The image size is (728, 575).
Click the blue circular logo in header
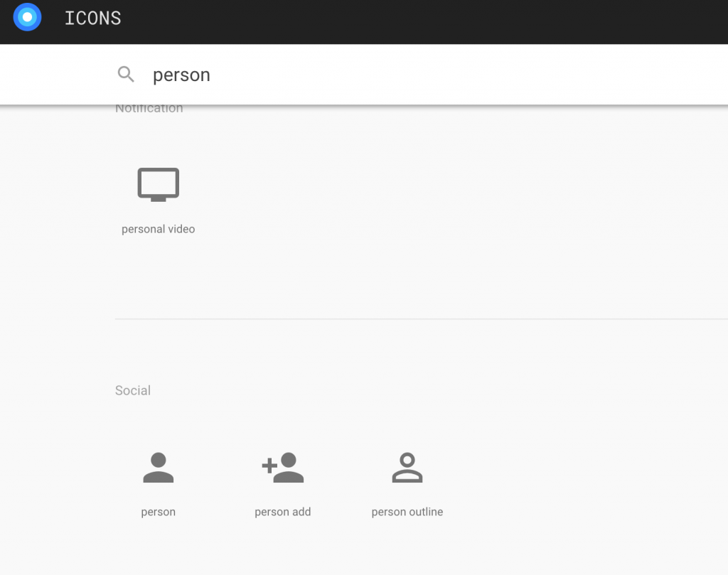coord(28,17)
